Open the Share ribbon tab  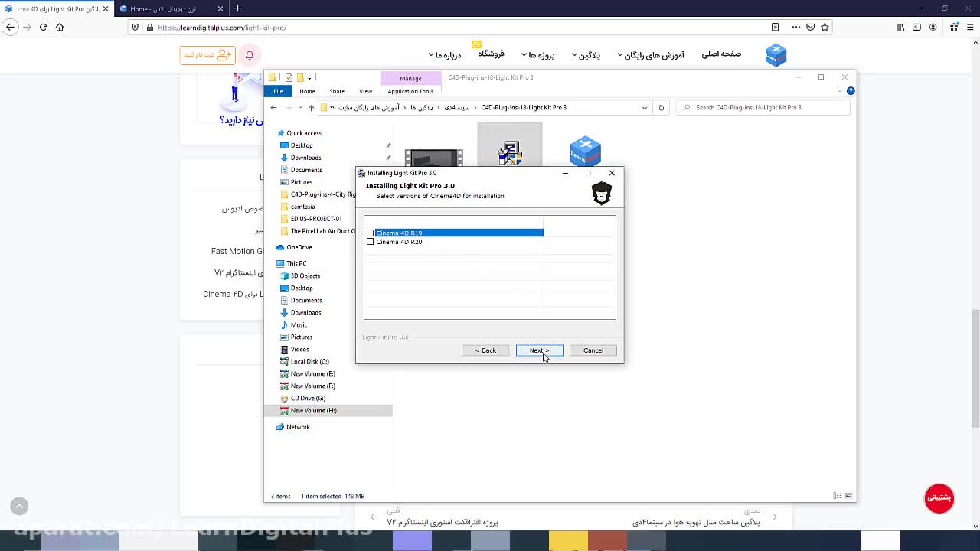(337, 92)
